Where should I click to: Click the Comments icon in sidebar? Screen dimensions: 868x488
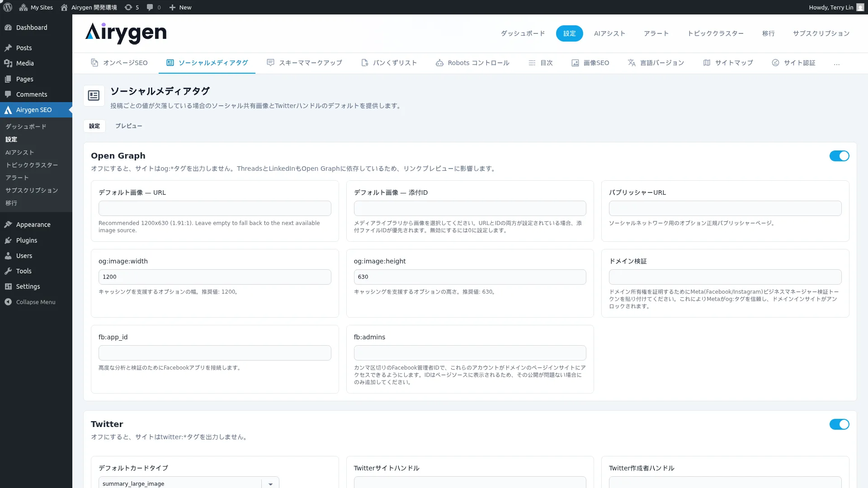[8, 94]
